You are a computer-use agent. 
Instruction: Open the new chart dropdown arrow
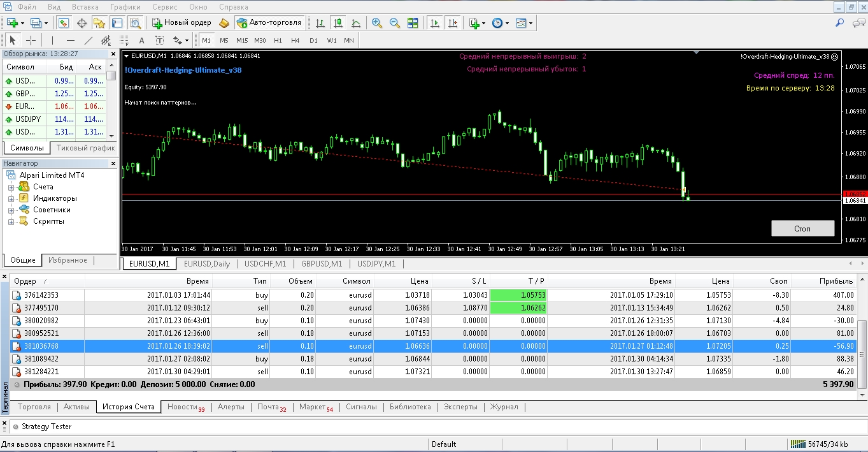point(22,23)
